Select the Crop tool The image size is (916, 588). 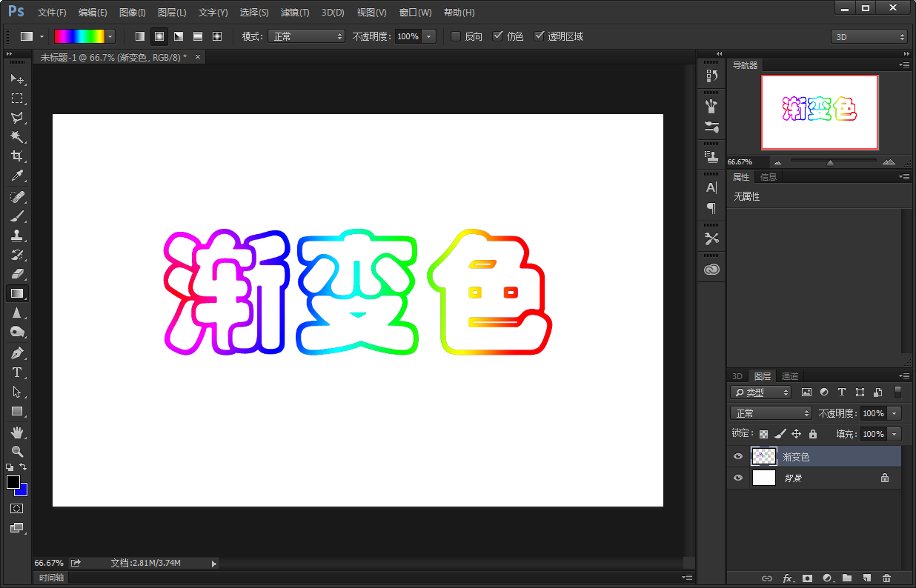pyautogui.click(x=16, y=156)
